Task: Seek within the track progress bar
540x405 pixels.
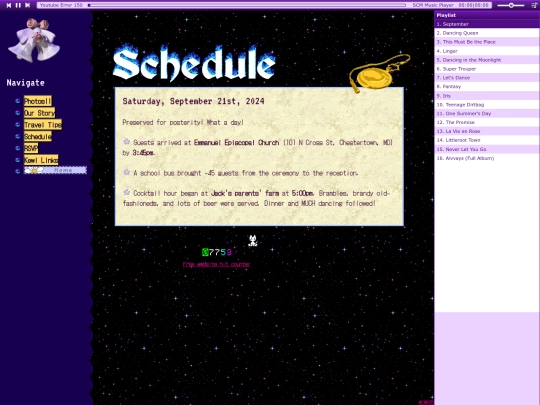Action: pos(247,5)
